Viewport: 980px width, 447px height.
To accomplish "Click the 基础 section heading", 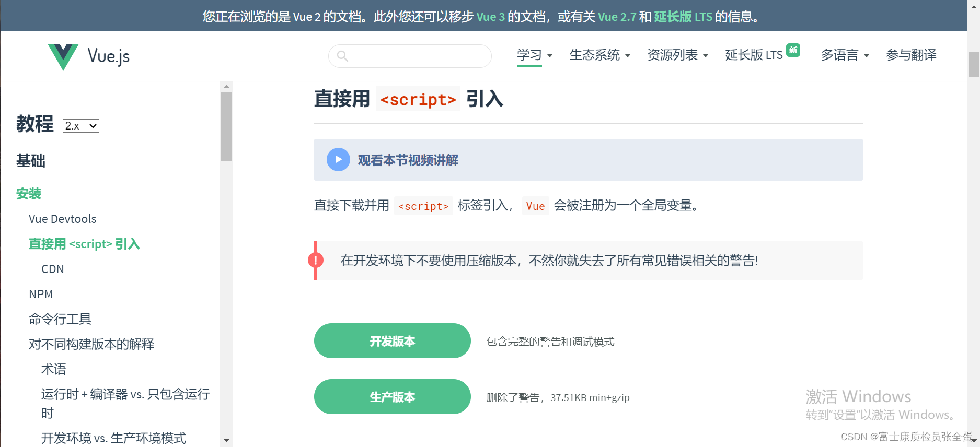I will coord(31,160).
